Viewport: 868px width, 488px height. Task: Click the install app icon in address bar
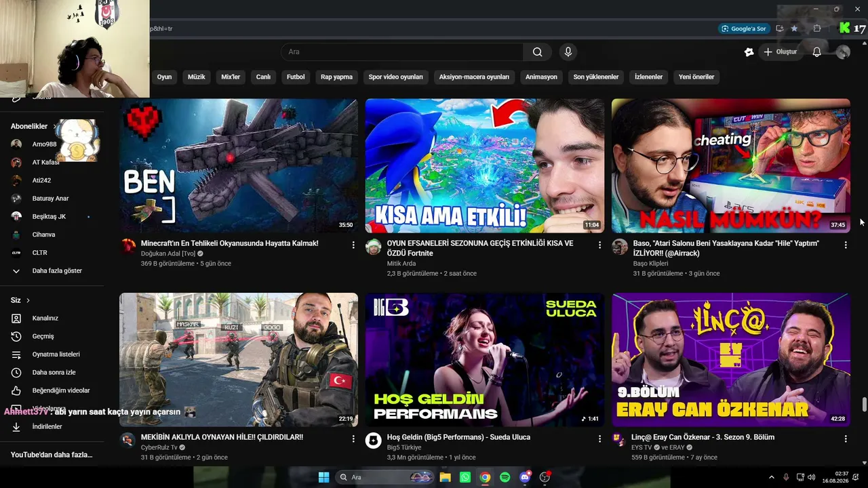(x=779, y=28)
